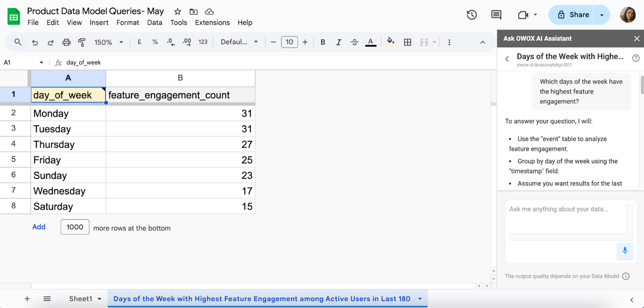644x308 pixels.
Task: Open the 123 number format menu
Action: tap(203, 42)
